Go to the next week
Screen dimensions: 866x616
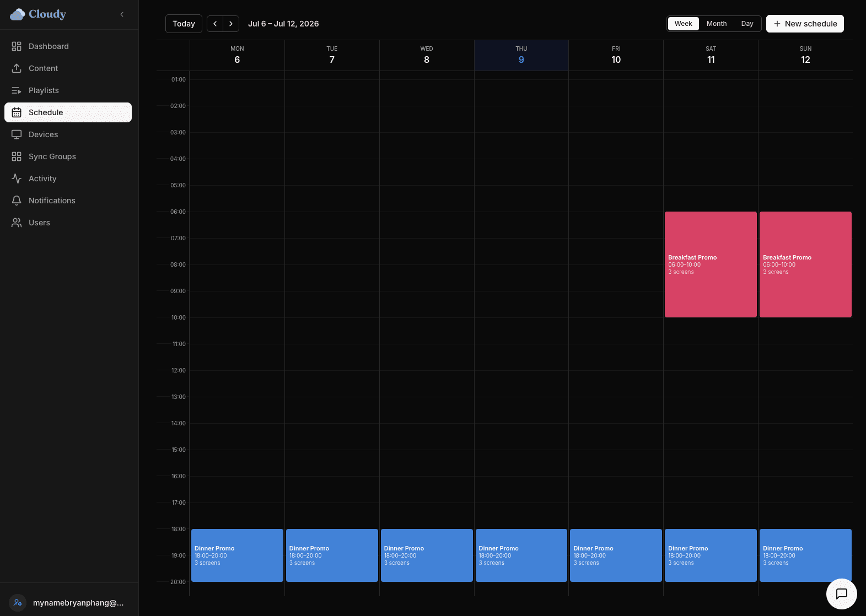click(x=231, y=24)
